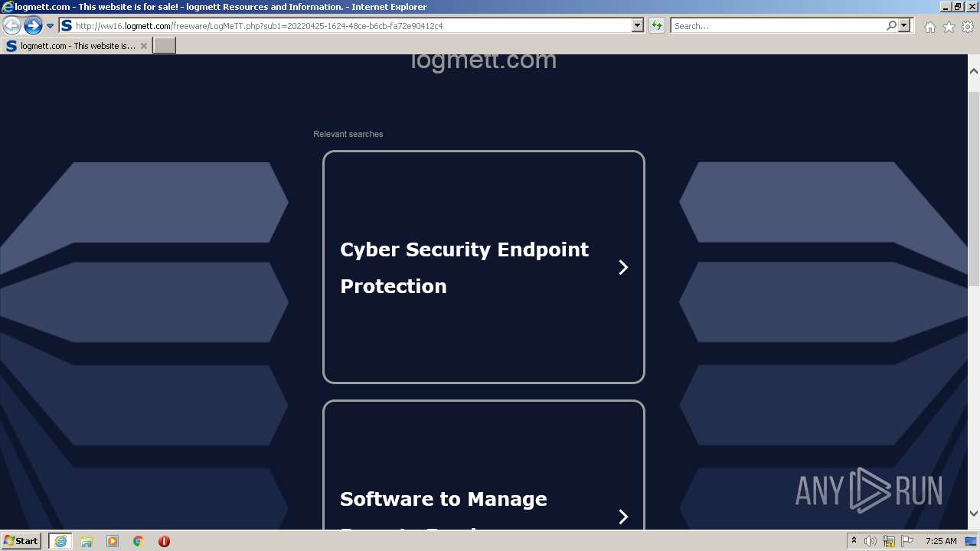Click into the Search box

777,25
